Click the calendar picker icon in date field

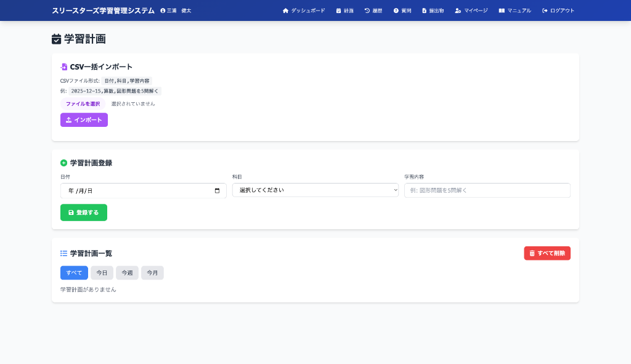point(217,191)
